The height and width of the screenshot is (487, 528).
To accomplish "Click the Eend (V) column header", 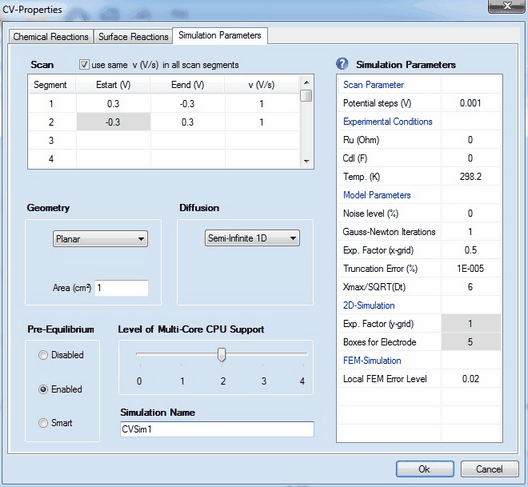I will pyautogui.click(x=188, y=85).
